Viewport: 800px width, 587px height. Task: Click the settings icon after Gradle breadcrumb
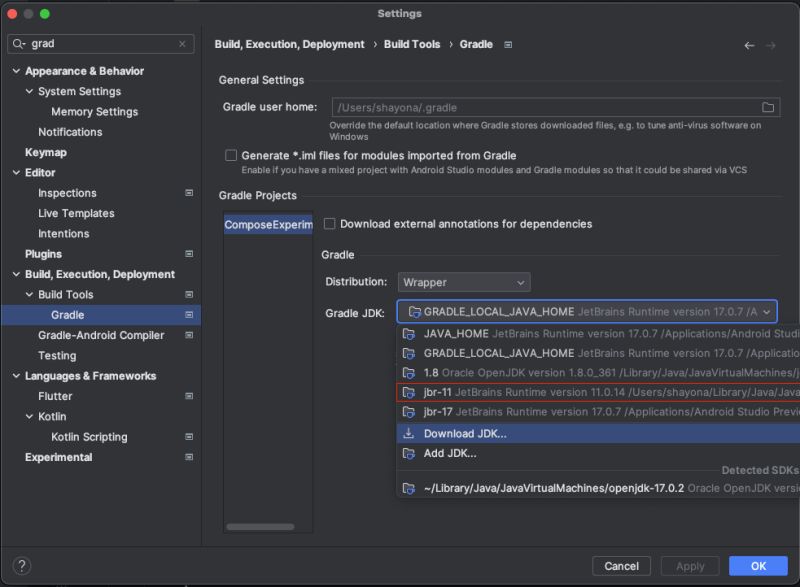coord(506,44)
